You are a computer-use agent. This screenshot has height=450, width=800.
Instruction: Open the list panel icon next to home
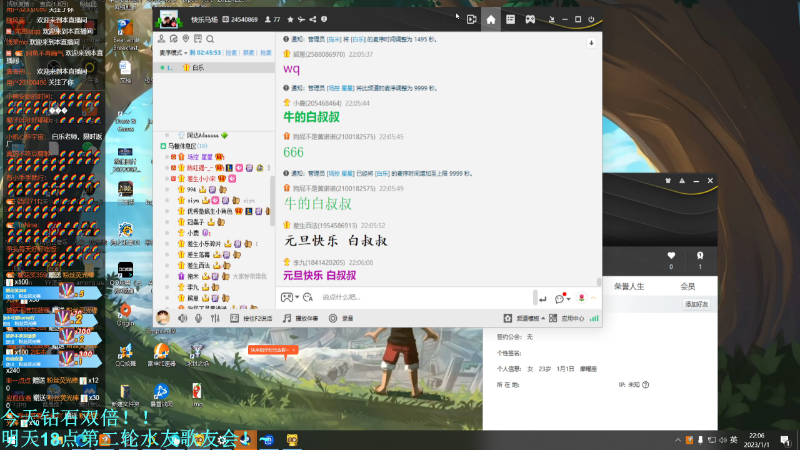point(510,19)
